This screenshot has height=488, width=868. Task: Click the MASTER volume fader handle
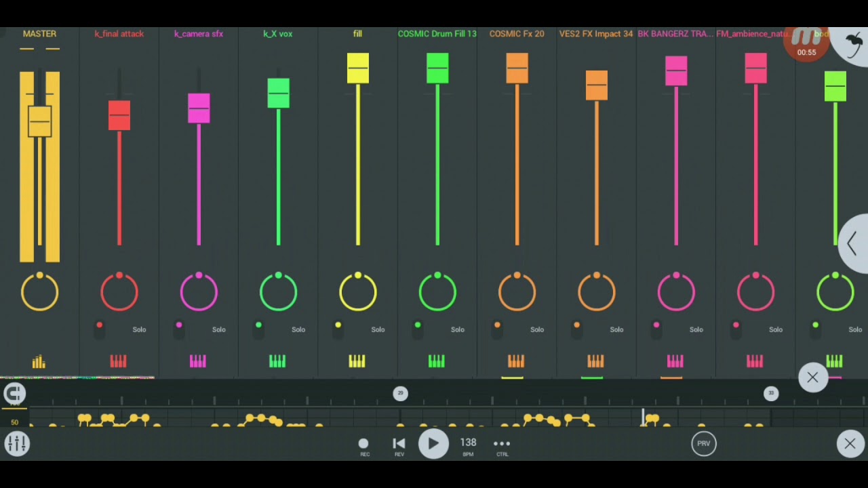(x=39, y=122)
